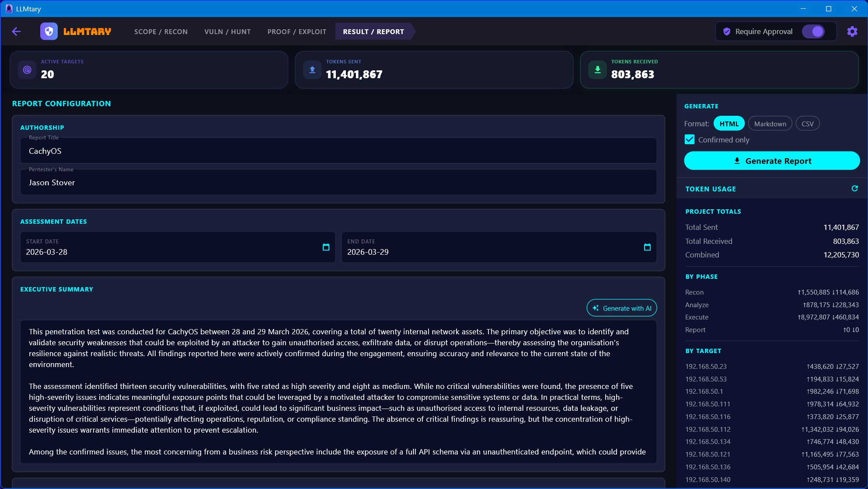This screenshot has width=868, height=489.
Task: Click Generate with AI for the summary
Action: click(x=621, y=308)
